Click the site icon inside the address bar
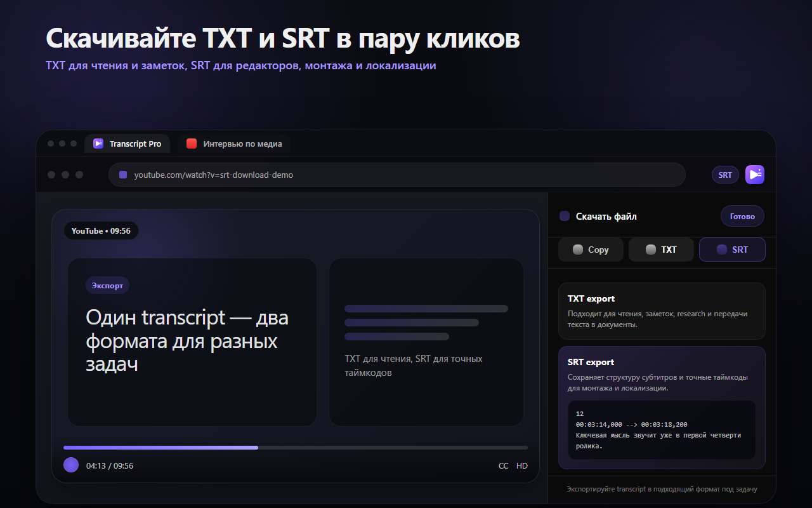 123,174
